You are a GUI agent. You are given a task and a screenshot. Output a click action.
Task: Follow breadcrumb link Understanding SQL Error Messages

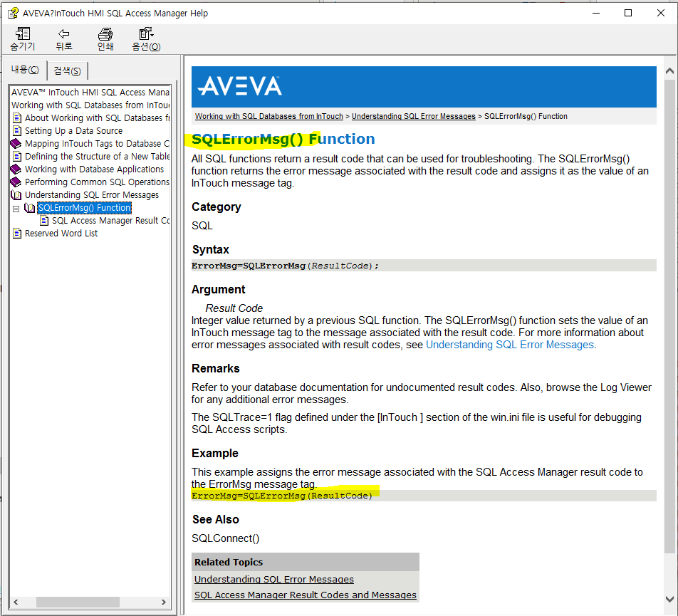(413, 116)
